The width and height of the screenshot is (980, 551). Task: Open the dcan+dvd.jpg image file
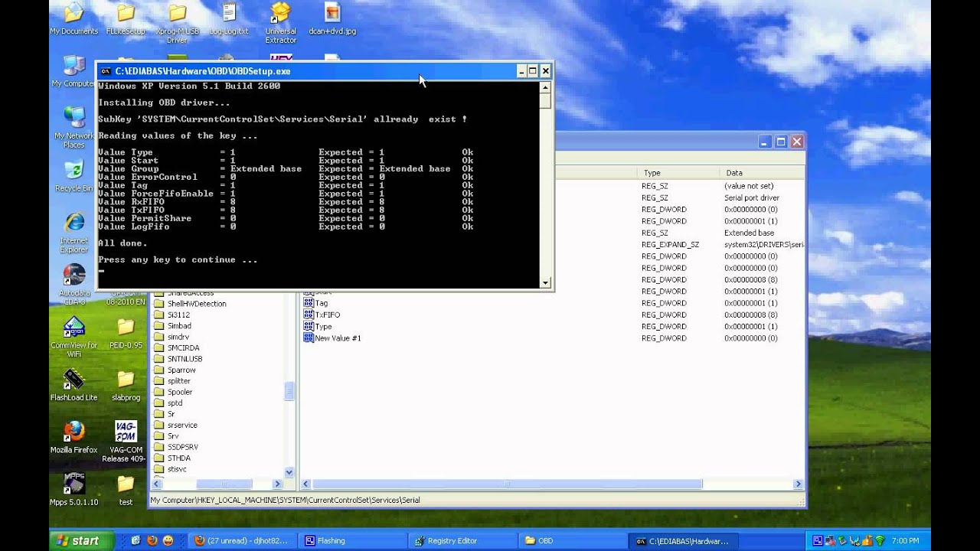(x=332, y=19)
